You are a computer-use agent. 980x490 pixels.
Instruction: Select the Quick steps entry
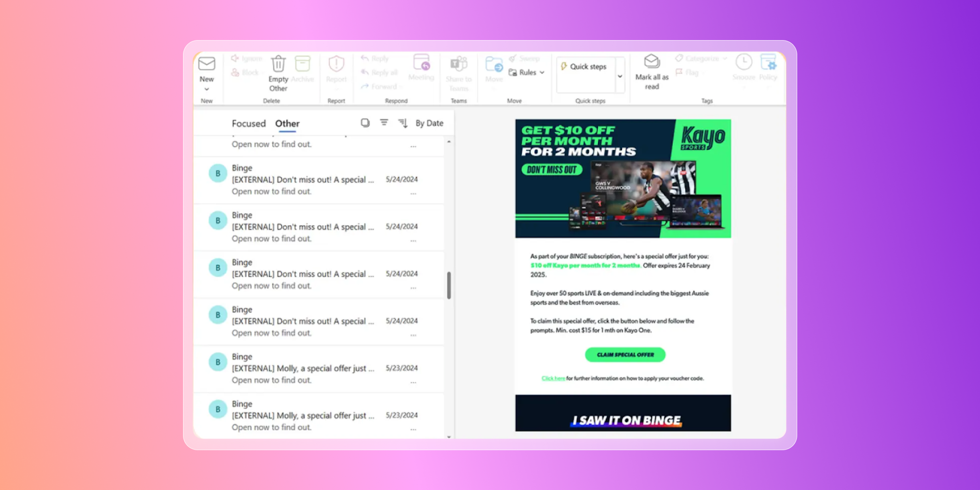(x=584, y=67)
